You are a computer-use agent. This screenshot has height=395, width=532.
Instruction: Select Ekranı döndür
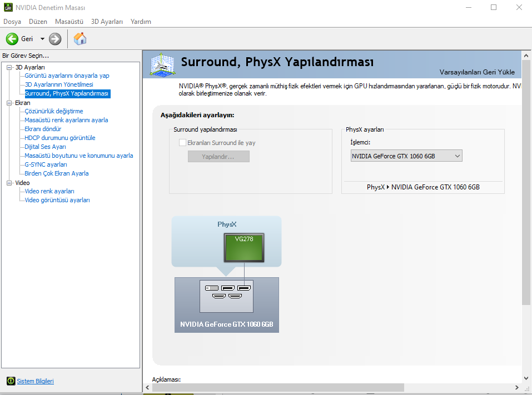click(x=43, y=129)
